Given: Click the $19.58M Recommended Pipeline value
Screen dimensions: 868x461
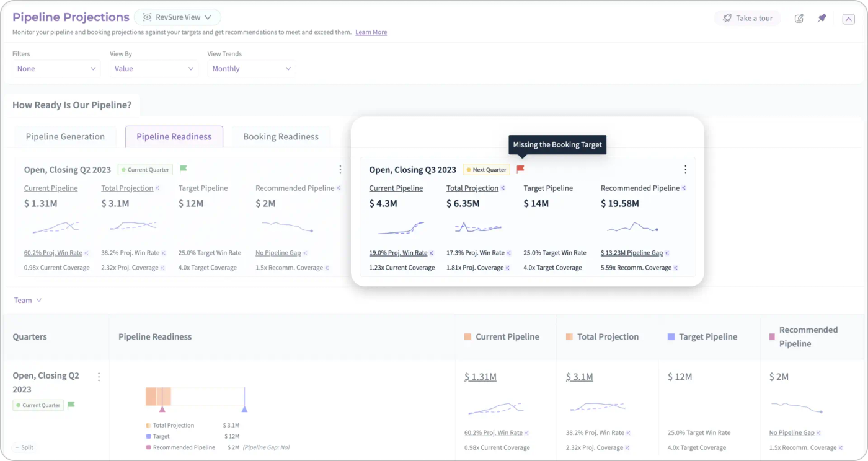Looking at the screenshot, I should point(620,203).
